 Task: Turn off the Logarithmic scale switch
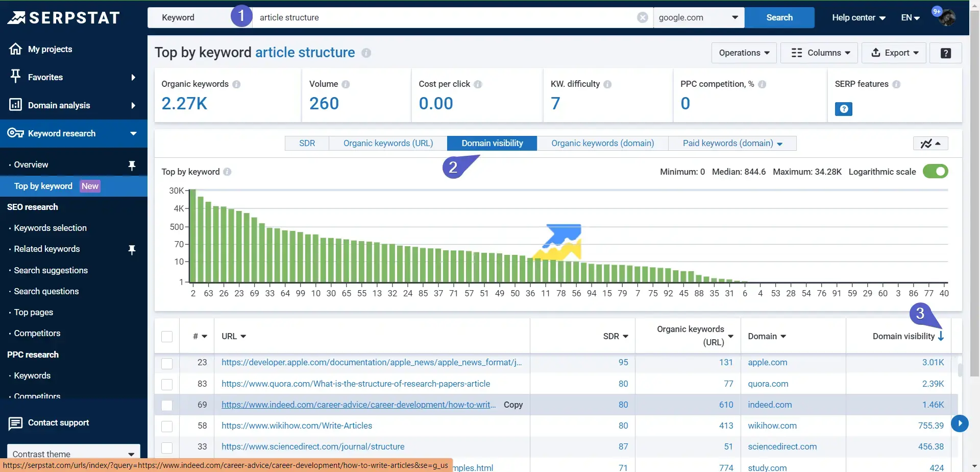coord(935,172)
